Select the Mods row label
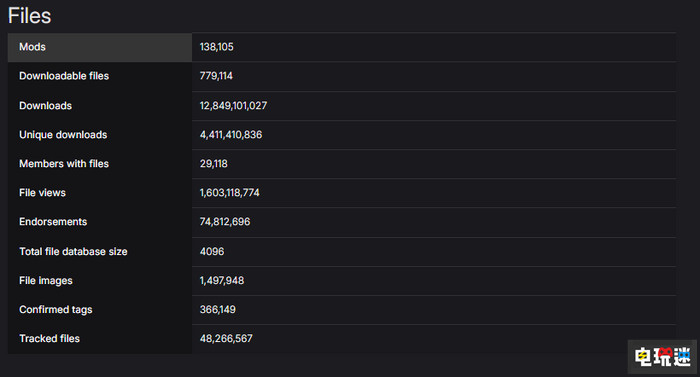 (32, 47)
